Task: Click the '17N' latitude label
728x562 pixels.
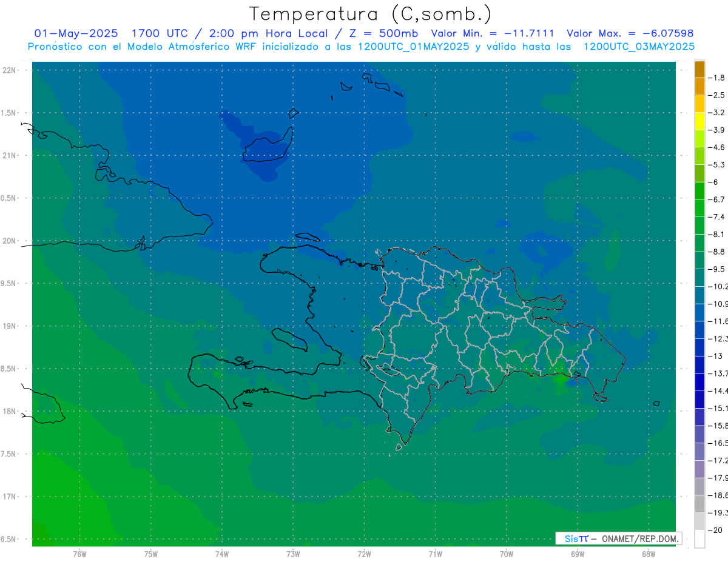Action: click(x=9, y=497)
